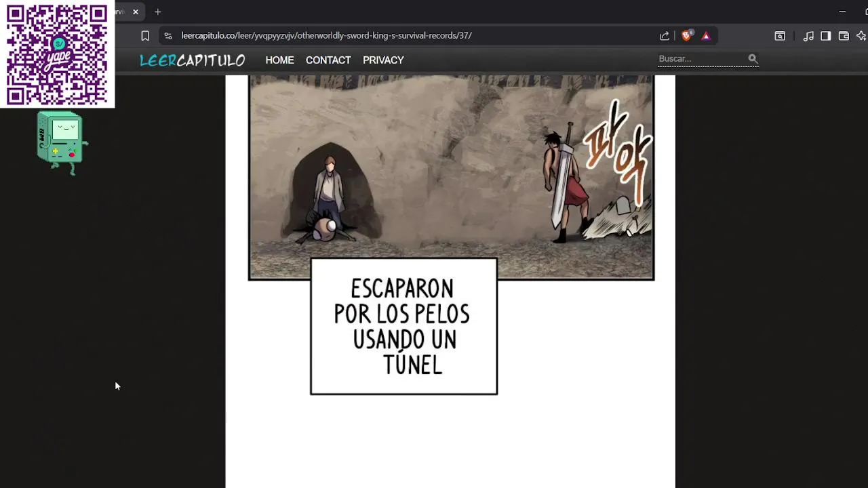The width and height of the screenshot is (868, 488).
Task: Open the CONTACT menu link
Action: [x=328, y=60]
